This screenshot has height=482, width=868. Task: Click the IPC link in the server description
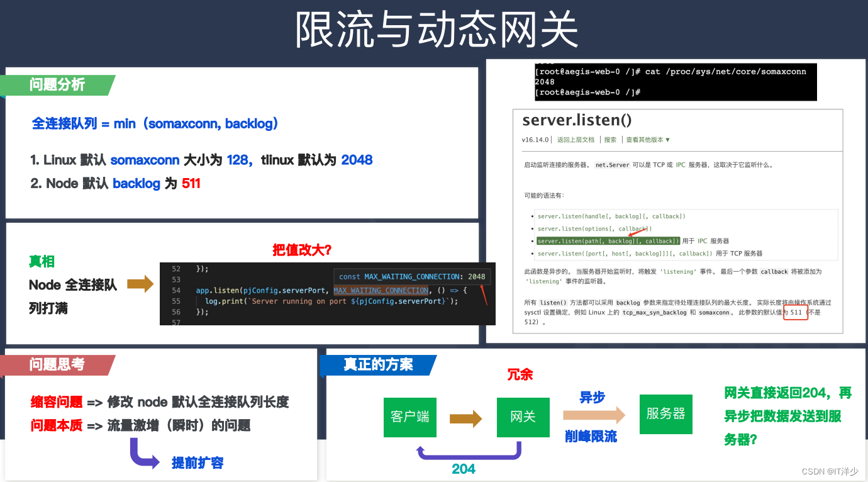tap(681, 165)
